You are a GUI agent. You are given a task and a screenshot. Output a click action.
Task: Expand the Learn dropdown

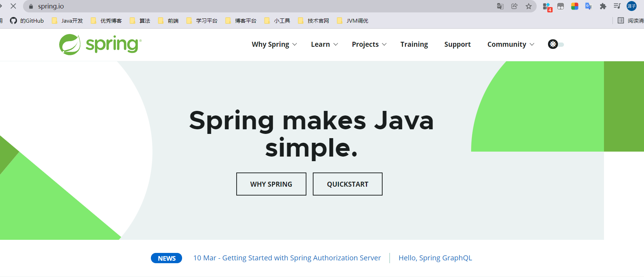[x=324, y=44]
